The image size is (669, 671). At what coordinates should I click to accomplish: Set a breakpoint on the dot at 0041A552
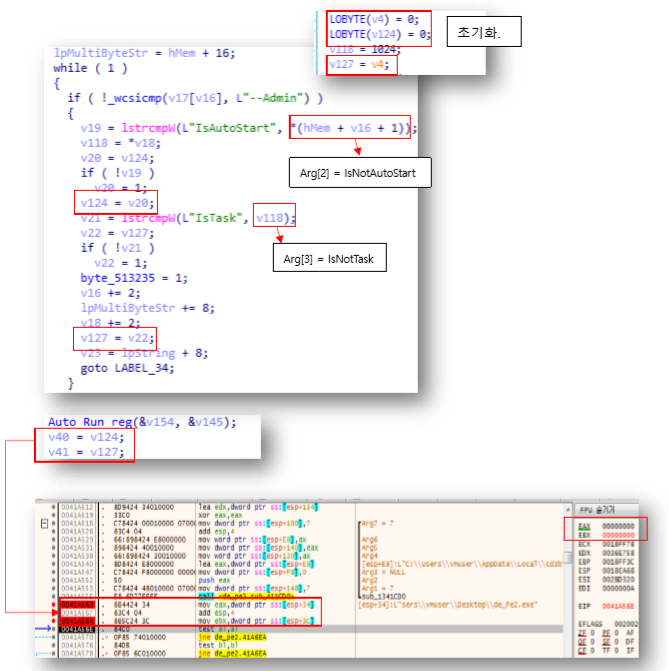pos(54,580)
